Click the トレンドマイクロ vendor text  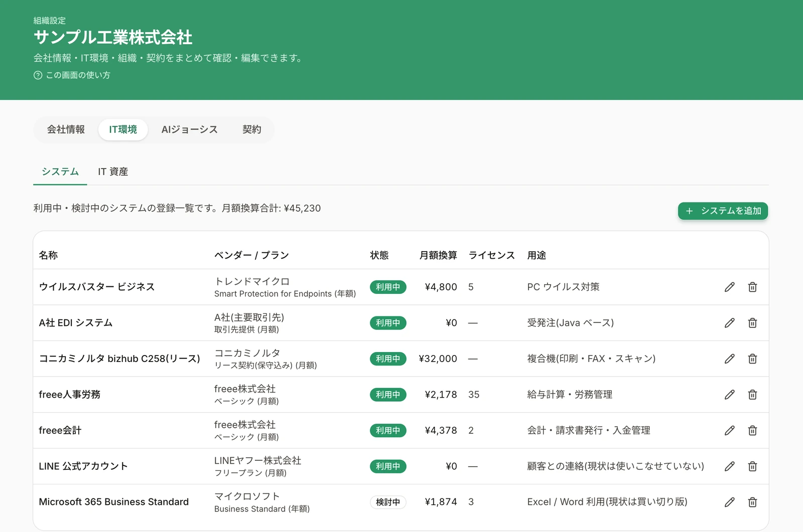click(x=252, y=281)
